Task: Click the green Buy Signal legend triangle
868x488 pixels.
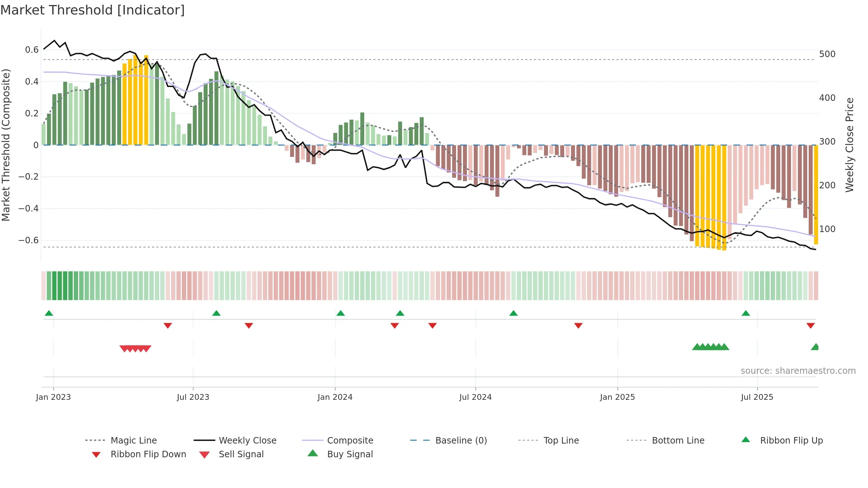Action: [x=313, y=453]
